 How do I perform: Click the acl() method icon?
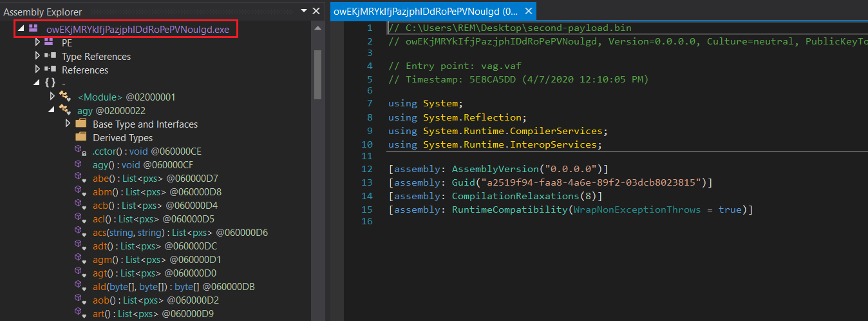pyautogui.click(x=80, y=219)
